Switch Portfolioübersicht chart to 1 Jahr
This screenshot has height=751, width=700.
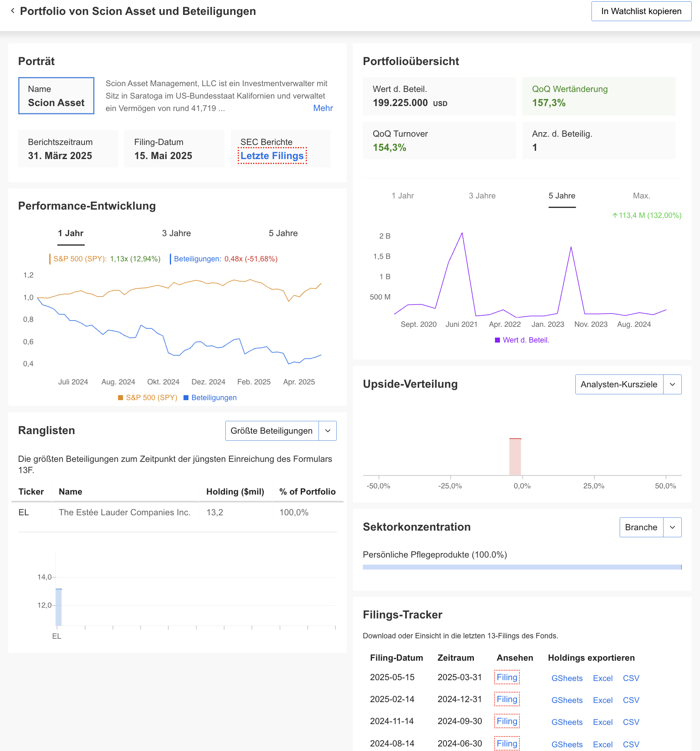(403, 196)
